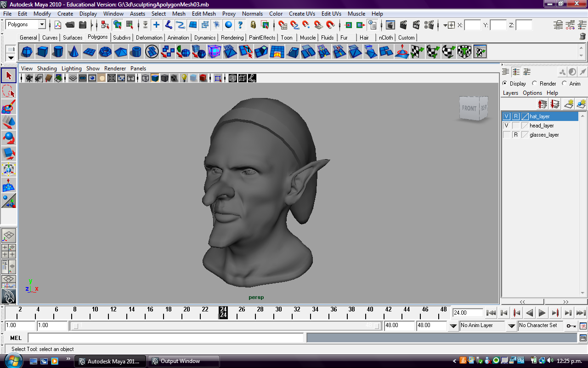Click frame 36 on the time slider
Screen dimensions: 588x368
click(334, 312)
